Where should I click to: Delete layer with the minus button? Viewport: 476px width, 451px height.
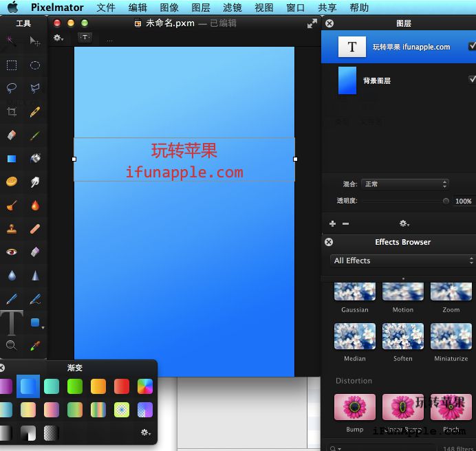[345, 223]
